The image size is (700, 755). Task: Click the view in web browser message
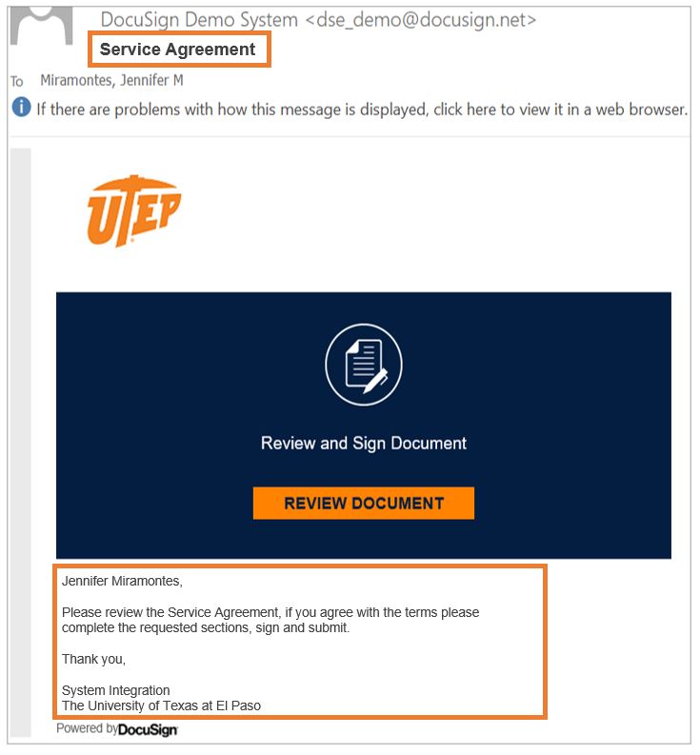point(362,109)
